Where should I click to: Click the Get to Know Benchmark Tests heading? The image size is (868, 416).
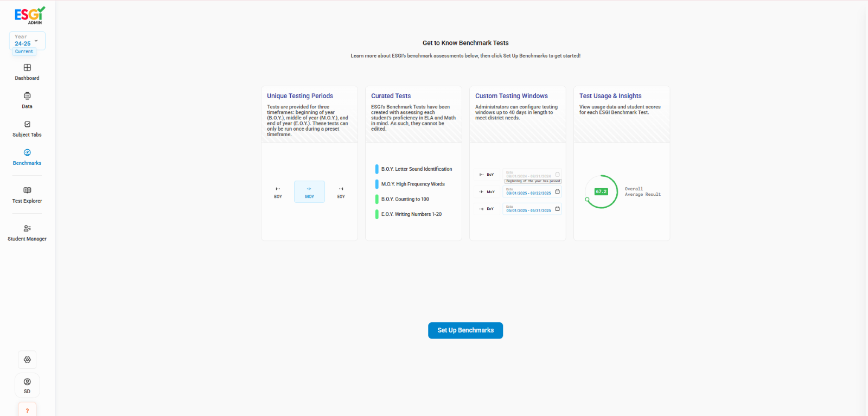click(x=465, y=43)
